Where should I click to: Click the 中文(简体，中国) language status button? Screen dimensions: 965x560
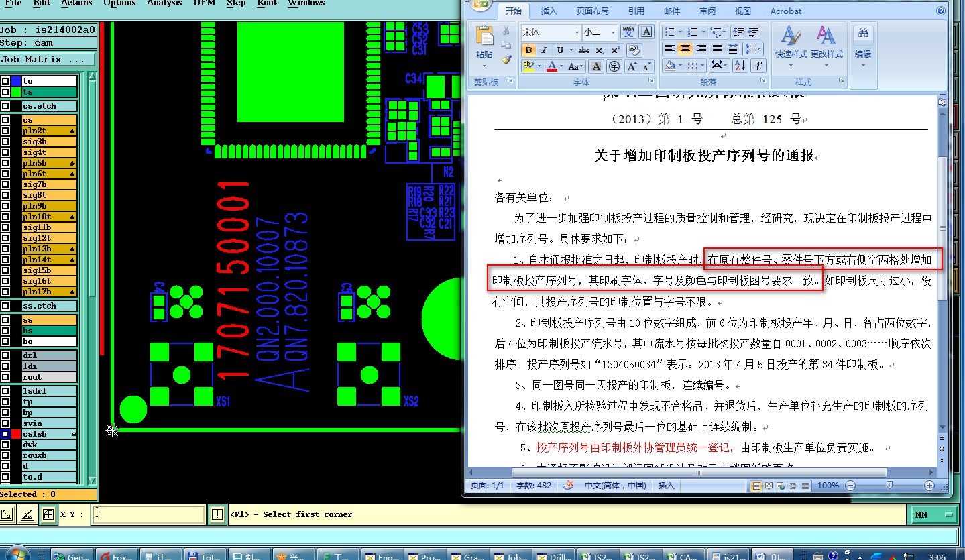[616, 486]
